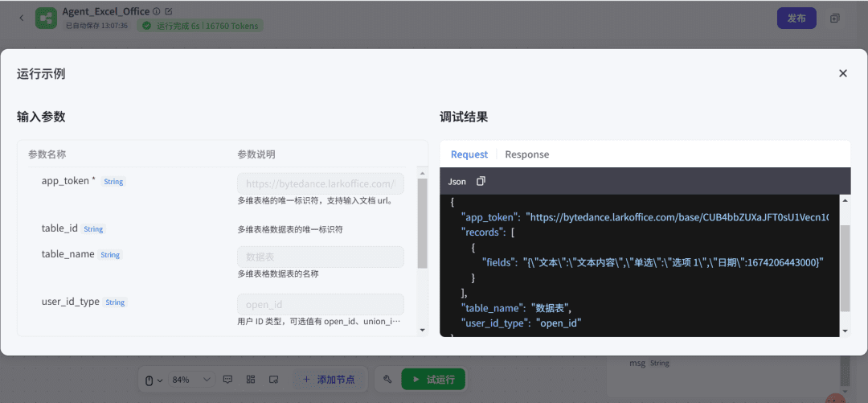Click the grid layout icon in bottom toolbar
Screen dimensions: 868x403
250,380
